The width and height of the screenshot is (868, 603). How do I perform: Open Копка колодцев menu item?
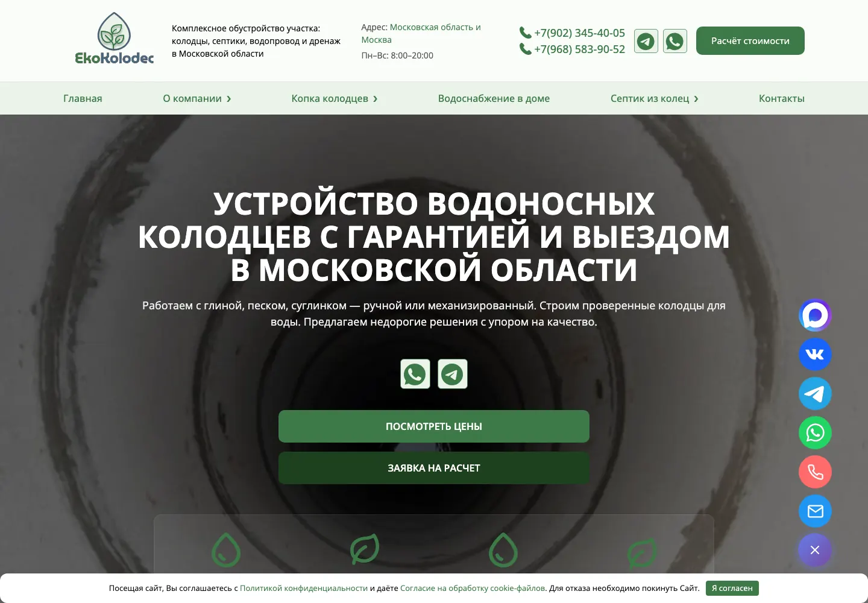330,98
